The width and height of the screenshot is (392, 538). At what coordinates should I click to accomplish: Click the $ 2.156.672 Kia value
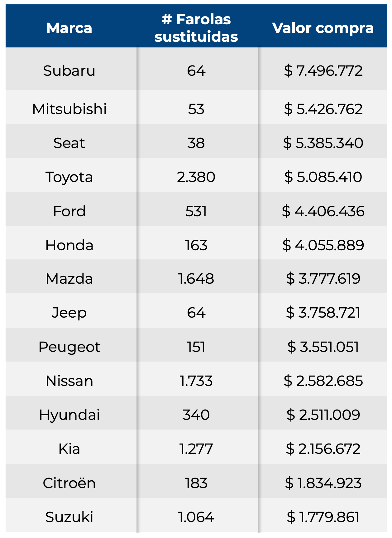click(x=323, y=449)
